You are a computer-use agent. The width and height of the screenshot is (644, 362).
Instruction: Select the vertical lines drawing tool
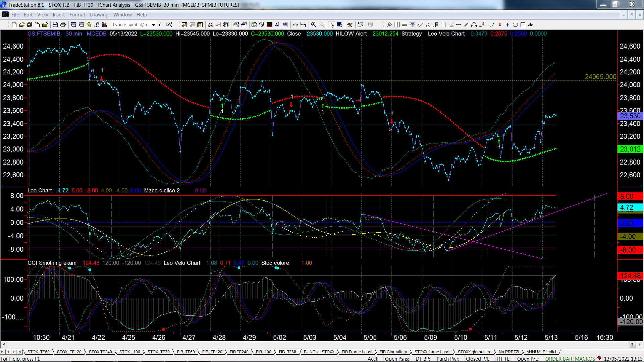coord(397,25)
